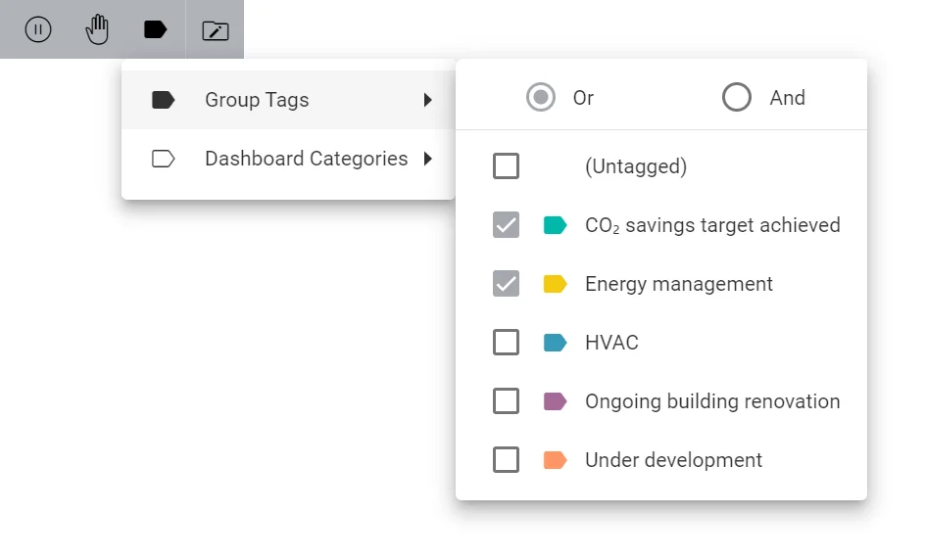Click the blue HVAC tag icon
The height and width of the screenshot is (560, 925).
tap(556, 343)
